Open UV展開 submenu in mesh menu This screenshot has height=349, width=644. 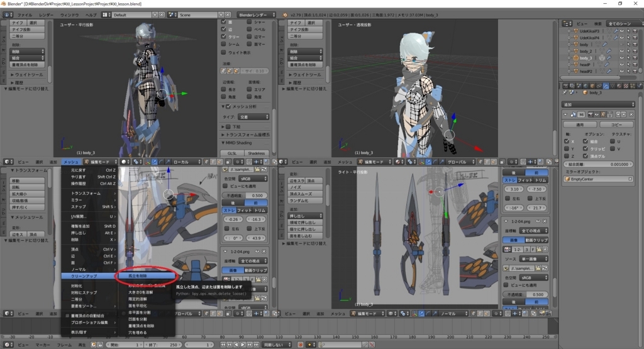(x=89, y=216)
